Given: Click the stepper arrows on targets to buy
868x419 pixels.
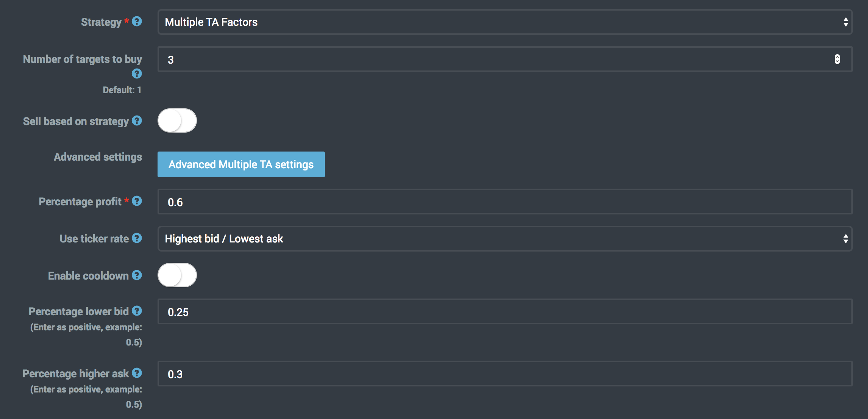Looking at the screenshot, I should click(837, 59).
